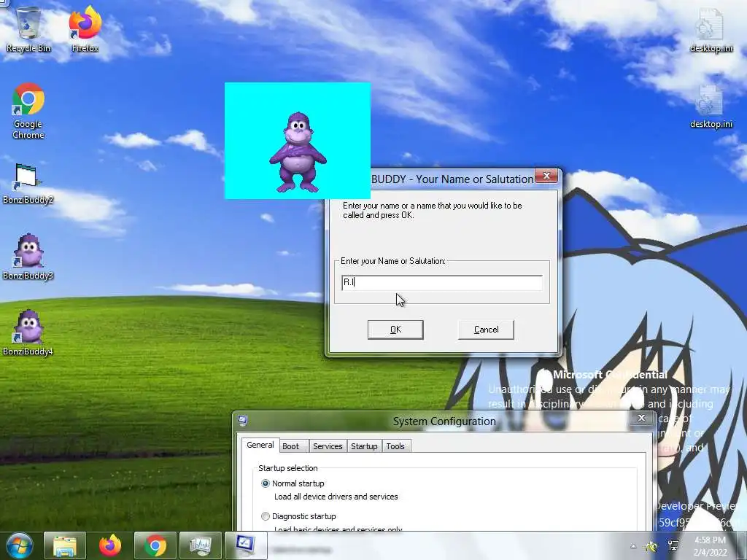Open the Recycle Bin desktop icon
Viewport: 747px width, 560px height.
click(x=28, y=28)
